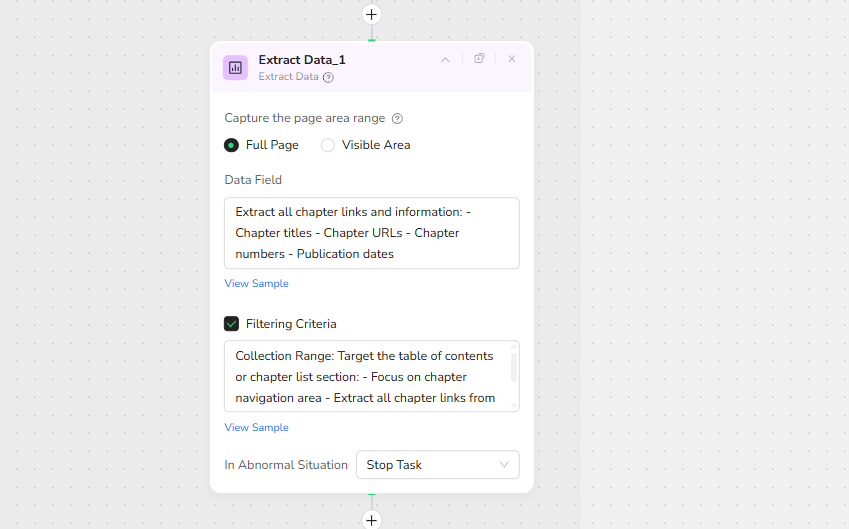Click into the Data Field text box
The height and width of the screenshot is (529, 849).
[371, 233]
